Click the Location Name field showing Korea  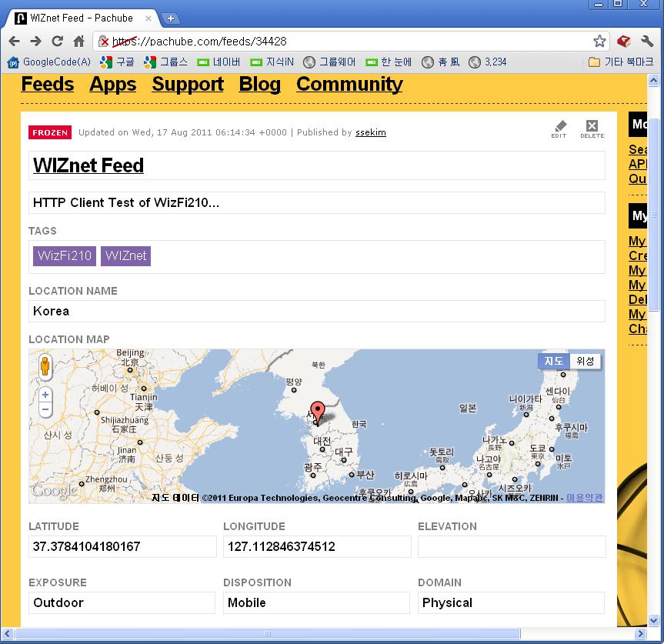[x=317, y=311]
